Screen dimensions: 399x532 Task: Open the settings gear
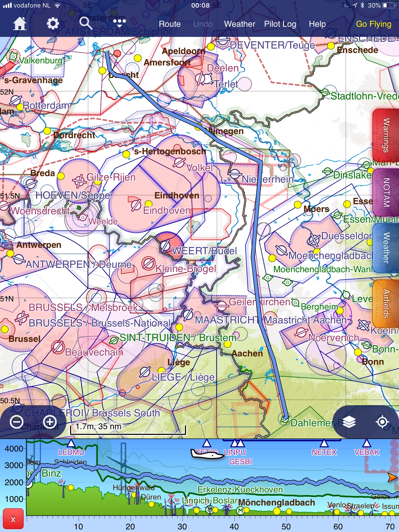[53, 24]
